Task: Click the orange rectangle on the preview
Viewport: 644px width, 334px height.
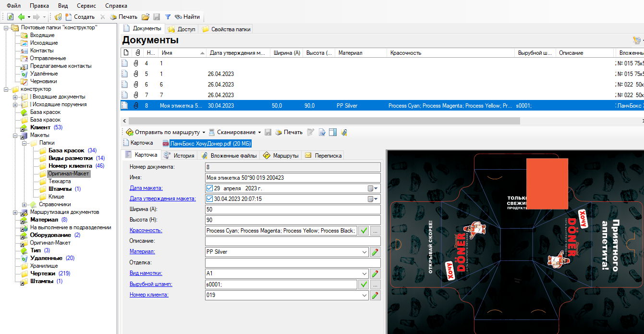Action: (x=547, y=184)
